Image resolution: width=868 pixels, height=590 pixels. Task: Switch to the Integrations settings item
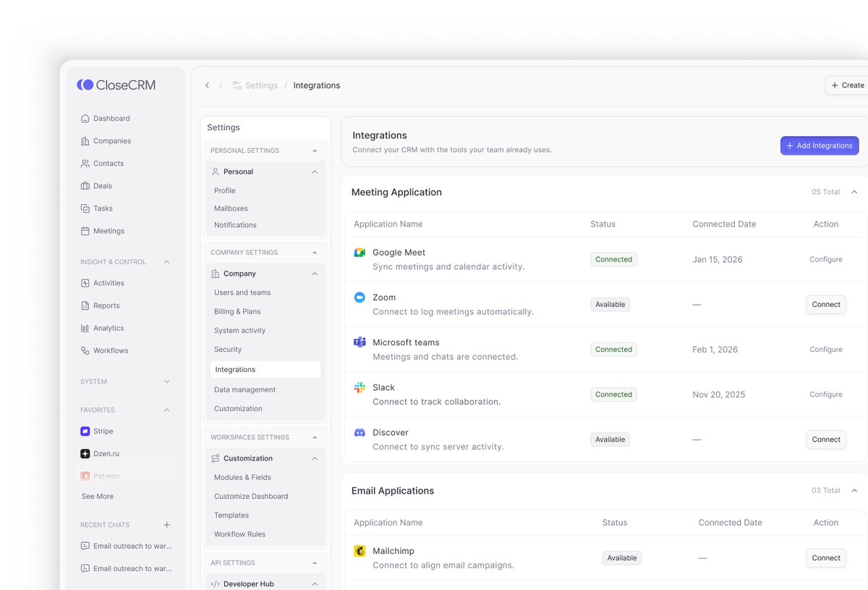265,369
